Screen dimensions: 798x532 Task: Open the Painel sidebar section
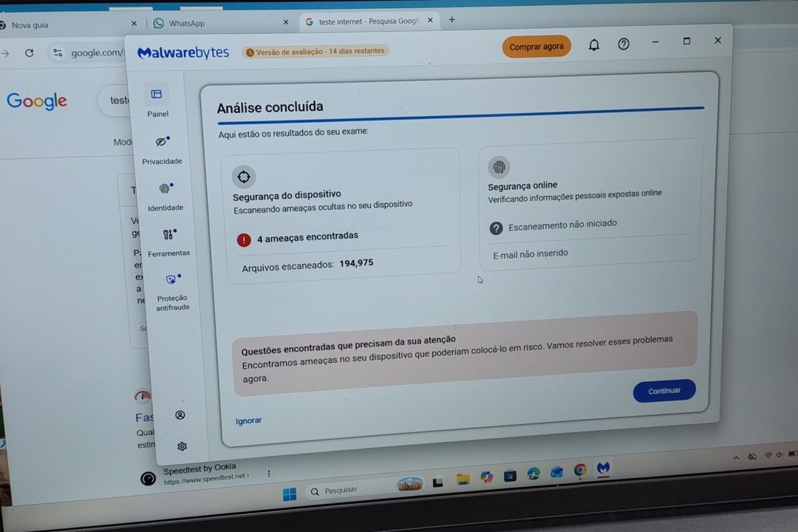click(157, 103)
